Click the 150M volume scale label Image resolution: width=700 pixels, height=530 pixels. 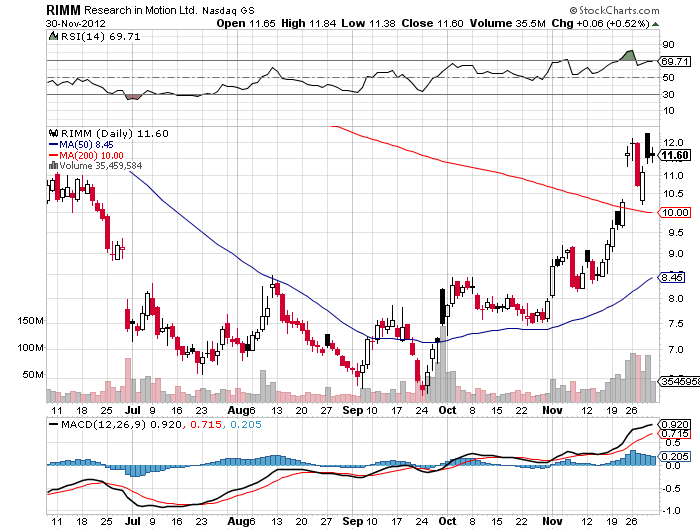click(x=30, y=321)
